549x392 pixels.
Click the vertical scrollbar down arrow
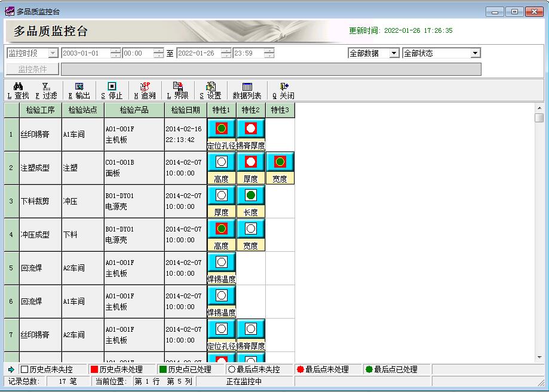[x=539, y=357]
